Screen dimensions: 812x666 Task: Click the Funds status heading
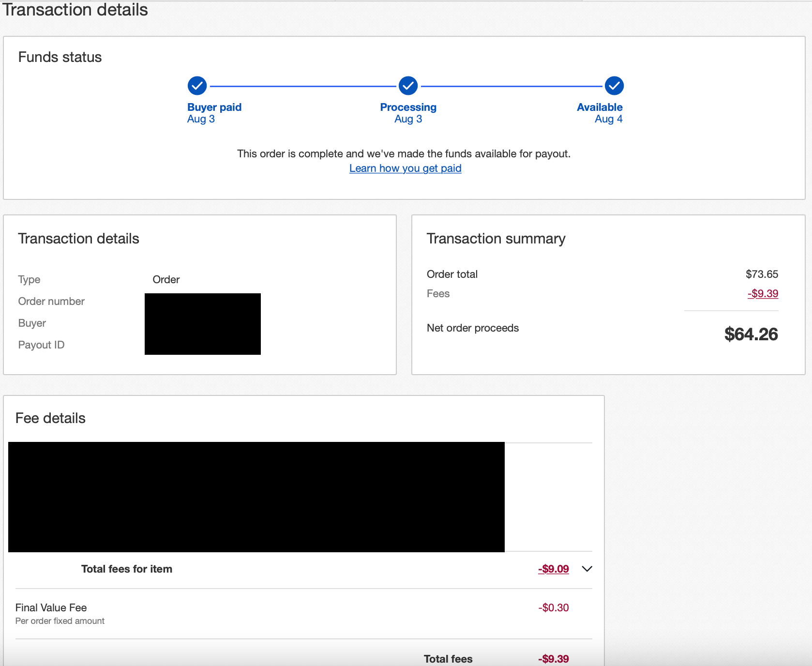point(60,57)
